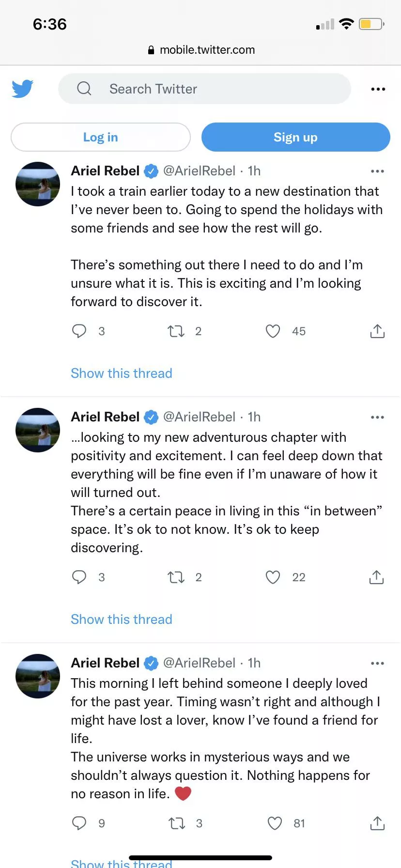Retweet the train destination tweet
Screen dimensions: 401x868
176,331
